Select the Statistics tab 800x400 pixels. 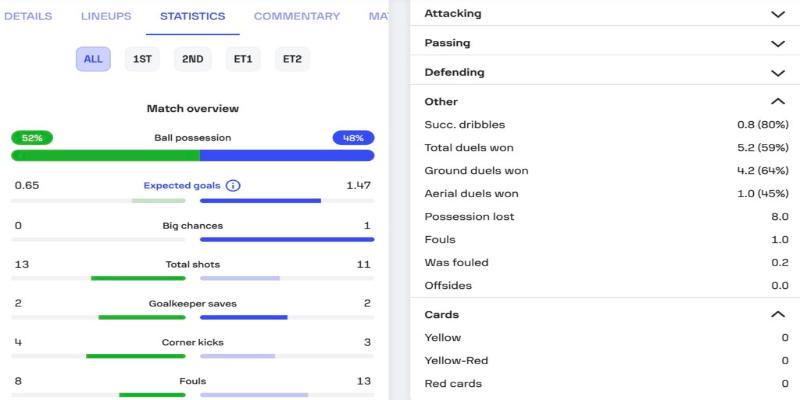pyautogui.click(x=192, y=17)
